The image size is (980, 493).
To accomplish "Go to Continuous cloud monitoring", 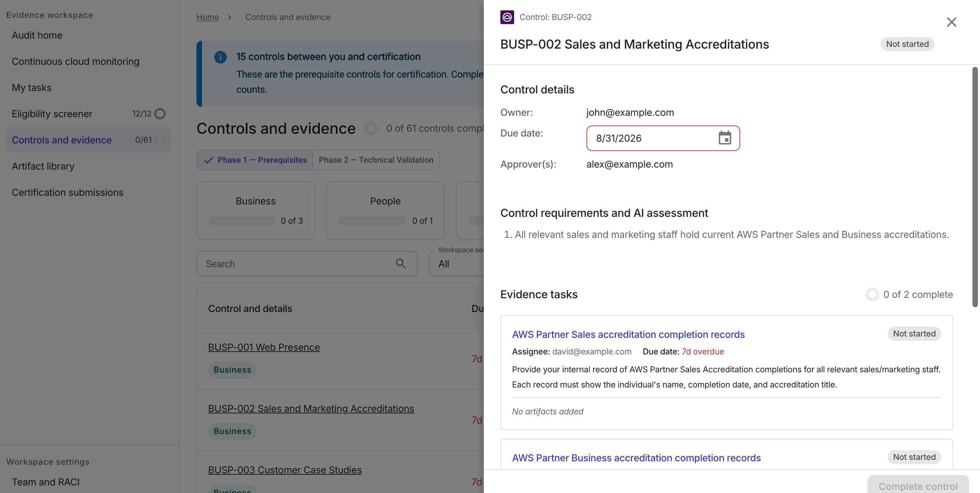I will 75,61.
